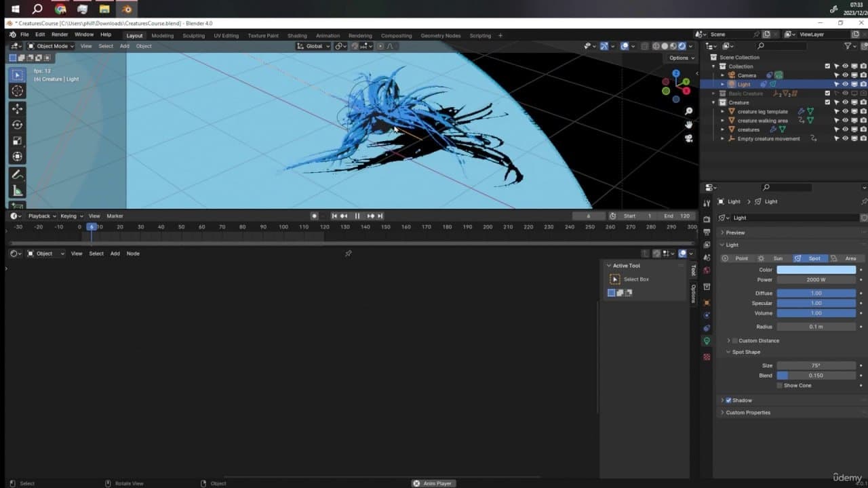Jump to the timeline start frame

[x=334, y=216]
